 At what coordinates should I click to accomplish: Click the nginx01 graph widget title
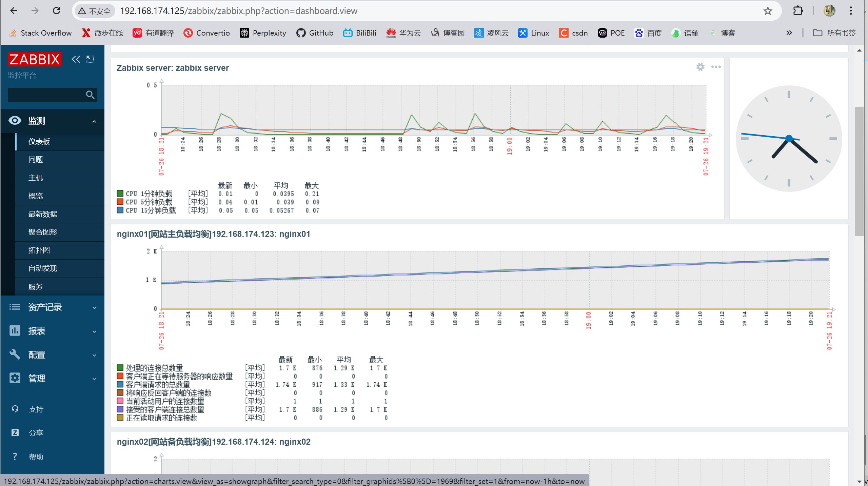[213, 234]
